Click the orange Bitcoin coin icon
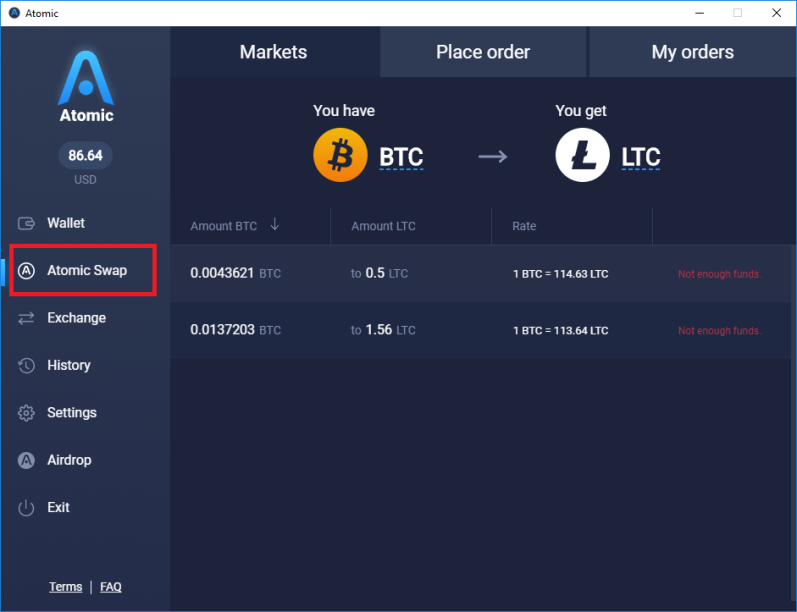 (x=340, y=155)
